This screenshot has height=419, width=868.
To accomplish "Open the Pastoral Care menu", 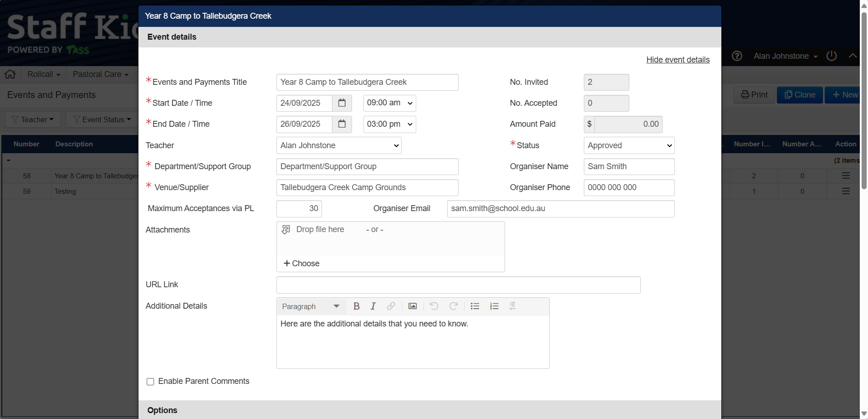I will 101,74.
